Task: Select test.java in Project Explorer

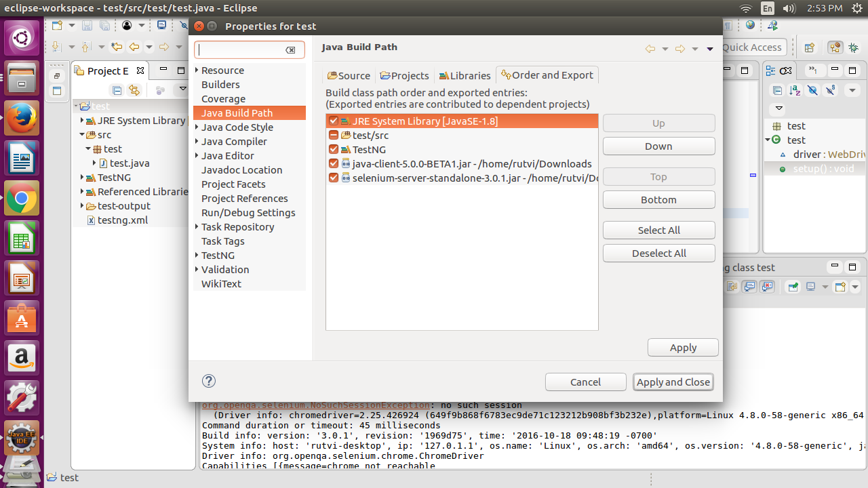Action: click(x=130, y=163)
